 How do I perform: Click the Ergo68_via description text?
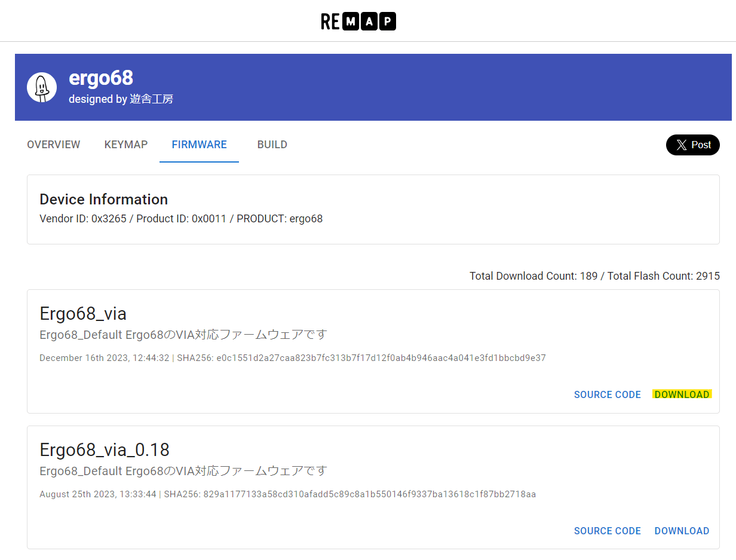183,335
